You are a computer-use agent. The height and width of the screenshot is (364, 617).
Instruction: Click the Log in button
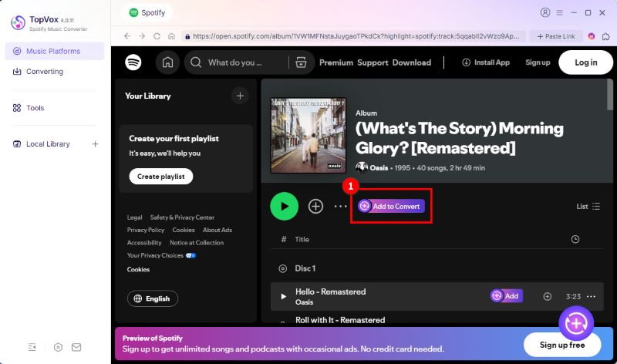point(585,62)
